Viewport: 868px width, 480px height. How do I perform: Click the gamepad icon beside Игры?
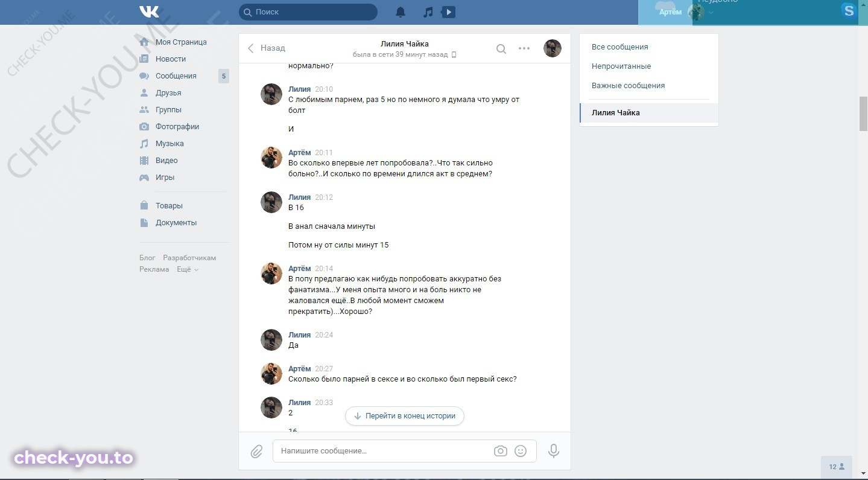tap(144, 178)
